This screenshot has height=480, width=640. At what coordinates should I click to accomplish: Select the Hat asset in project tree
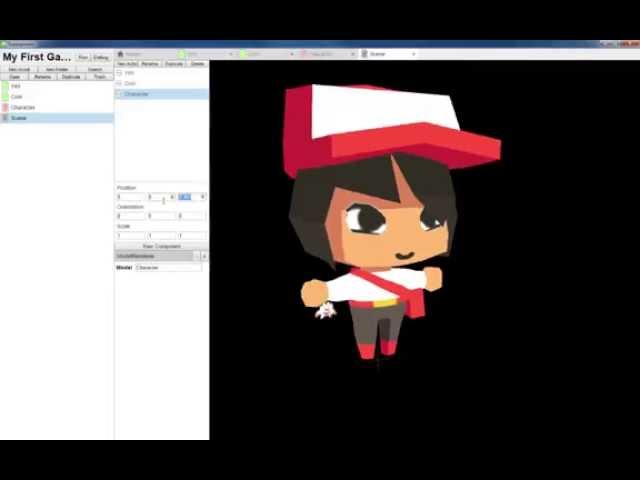57,86
